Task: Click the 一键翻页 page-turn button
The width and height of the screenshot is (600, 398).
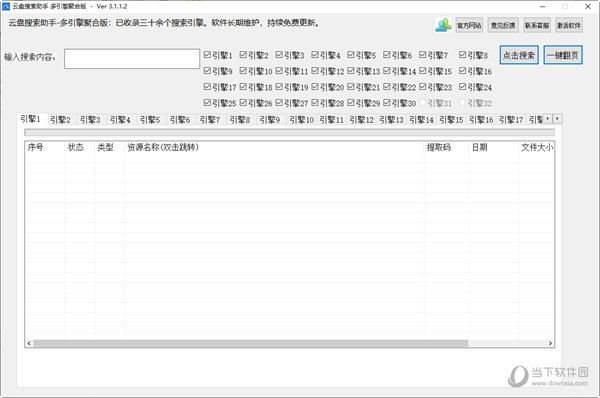Action: (563, 55)
